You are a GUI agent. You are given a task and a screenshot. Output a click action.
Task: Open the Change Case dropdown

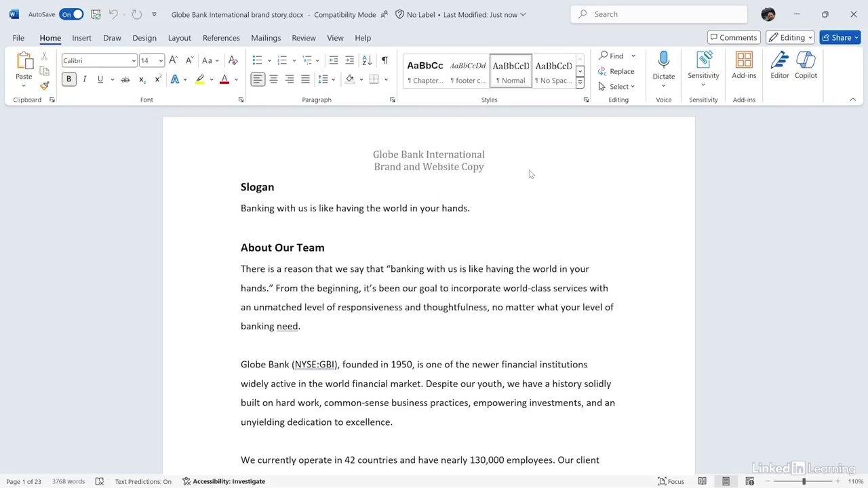(210, 60)
